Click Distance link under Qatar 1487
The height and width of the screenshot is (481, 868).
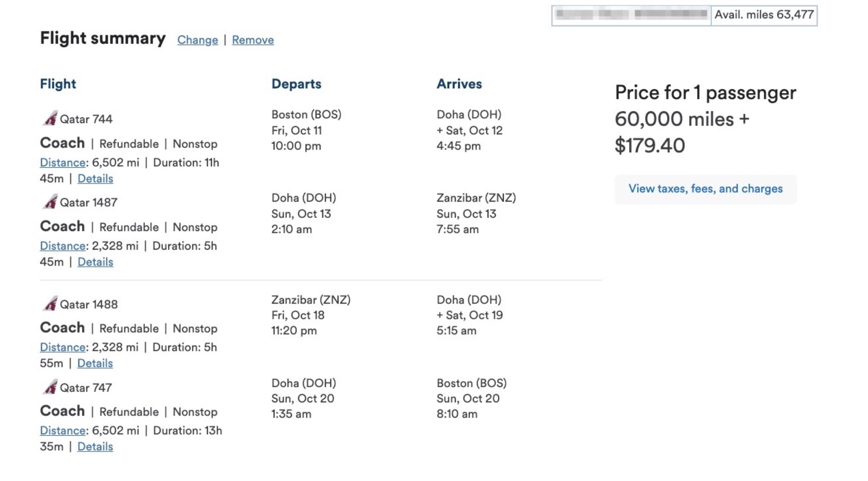point(63,246)
